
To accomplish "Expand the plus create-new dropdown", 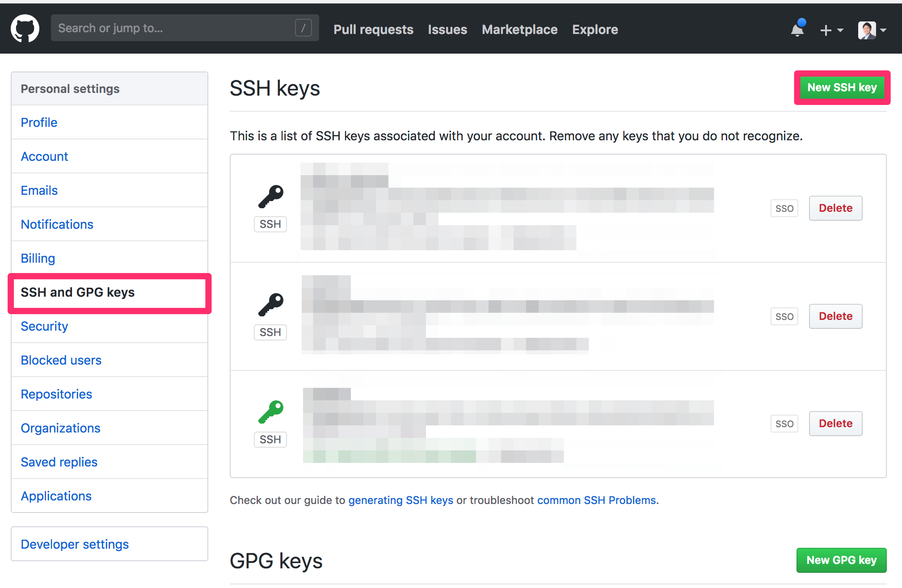I will coord(831,30).
